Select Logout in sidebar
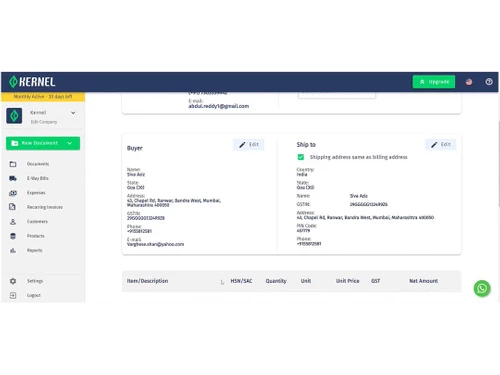500x375 pixels. pos(34,295)
